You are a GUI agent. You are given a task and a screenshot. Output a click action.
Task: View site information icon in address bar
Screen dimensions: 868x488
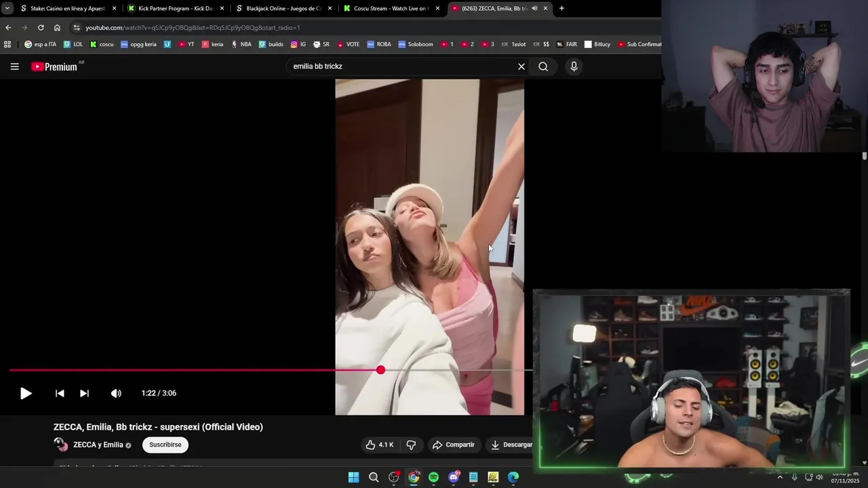(77, 28)
